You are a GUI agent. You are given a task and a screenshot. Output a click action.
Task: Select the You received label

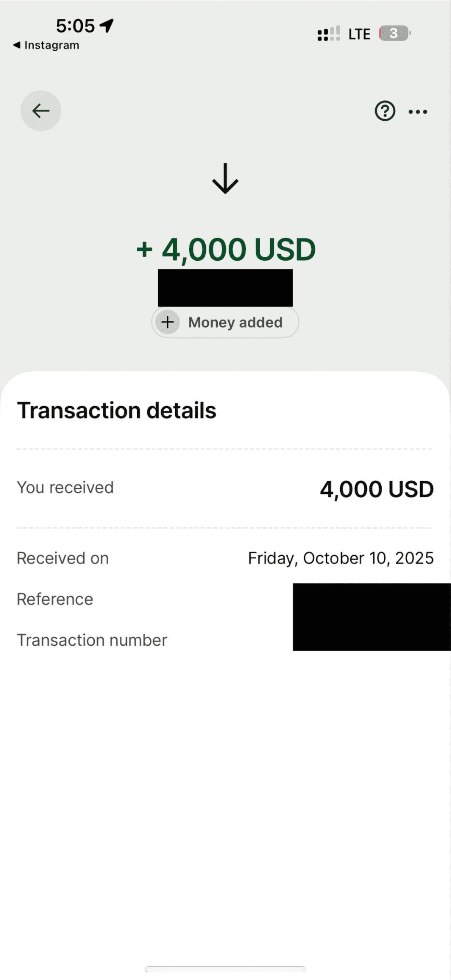pos(65,488)
